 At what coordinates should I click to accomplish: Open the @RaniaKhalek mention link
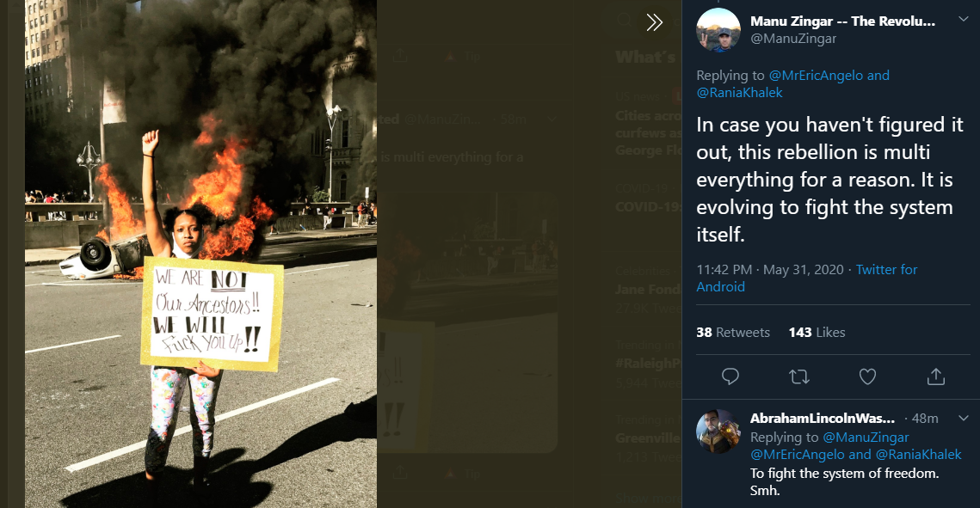click(739, 92)
